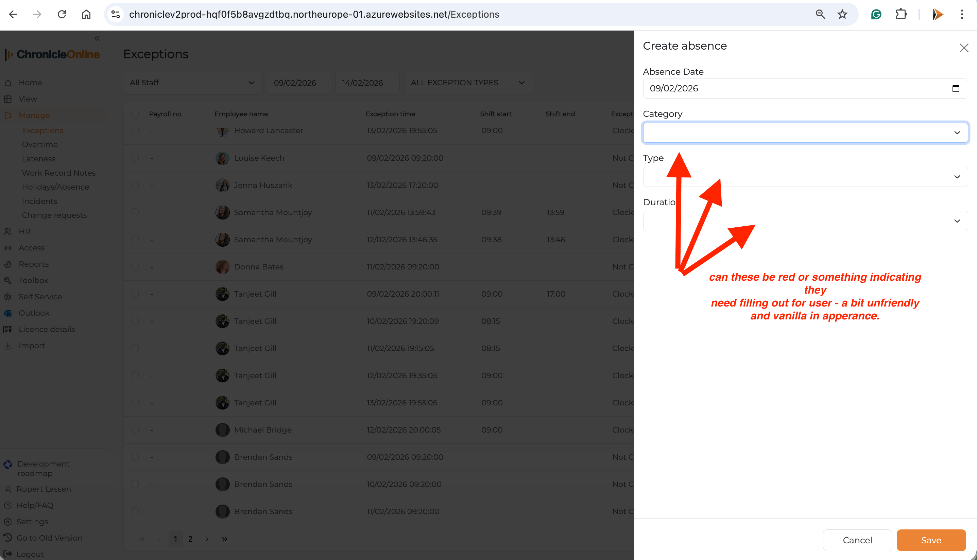Image resolution: width=977 pixels, height=560 pixels.
Task: Open the All Staff dropdown
Action: (x=193, y=83)
